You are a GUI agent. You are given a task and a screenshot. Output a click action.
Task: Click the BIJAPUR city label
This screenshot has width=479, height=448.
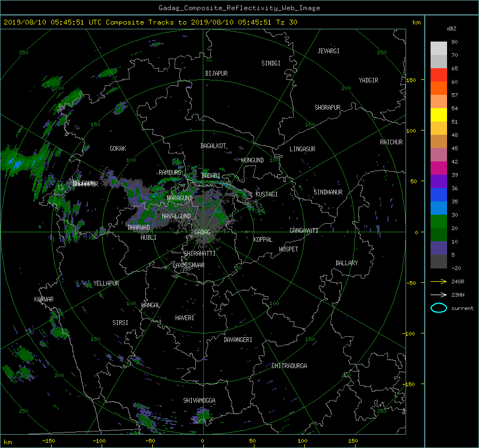[x=216, y=74]
